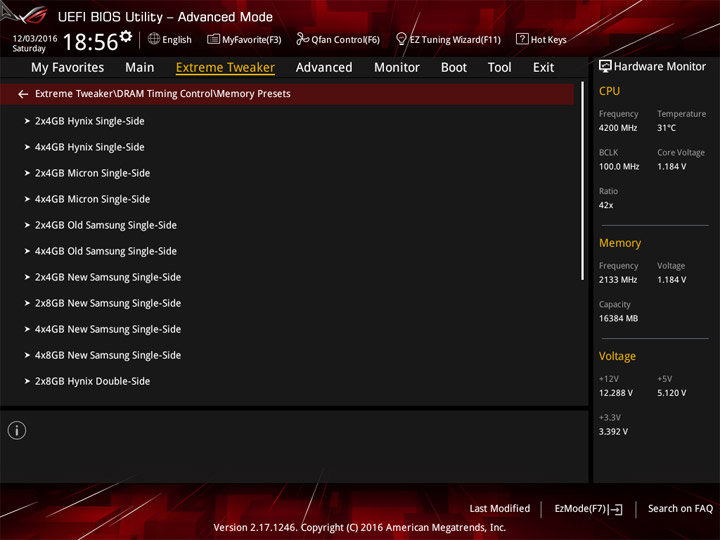Click the Qfan Control fan icon
The image size is (720, 540).
point(302,39)
